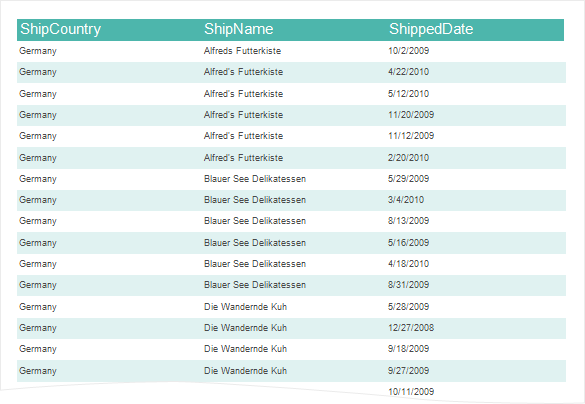Click the ShipName column header

point(238,29)
